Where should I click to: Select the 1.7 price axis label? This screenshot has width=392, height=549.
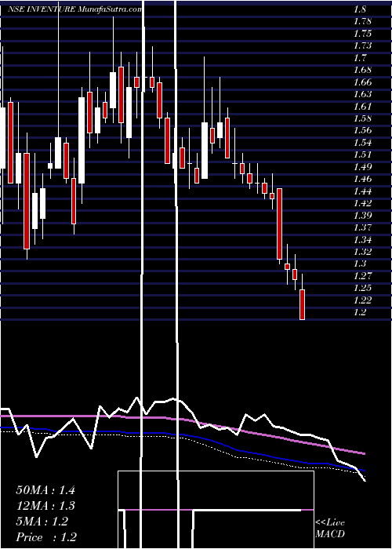coord(360,58)
